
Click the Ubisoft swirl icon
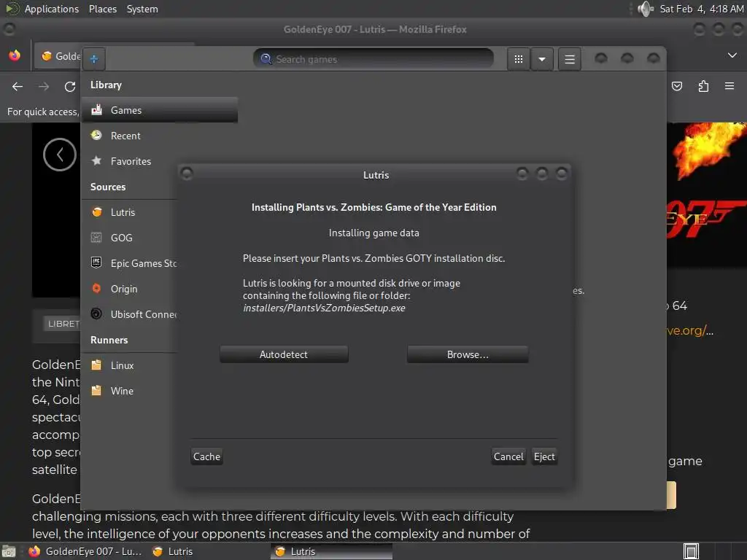96,314
